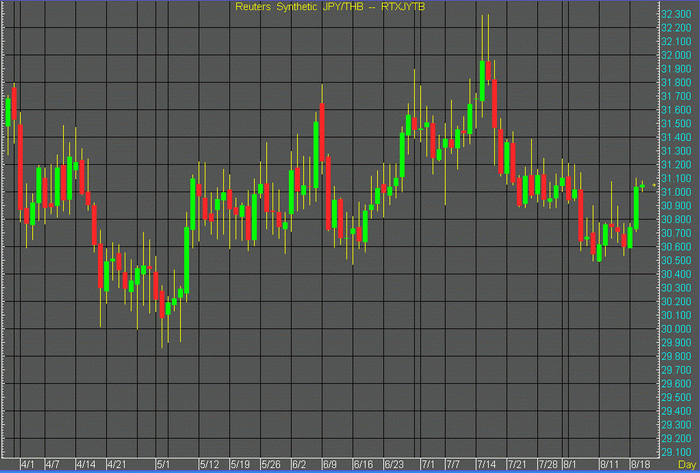The height and width of the screenshot is (473, 700).
Task: Select the 7/7 date label
Action: pyautogui.click(x=453, y=465)
